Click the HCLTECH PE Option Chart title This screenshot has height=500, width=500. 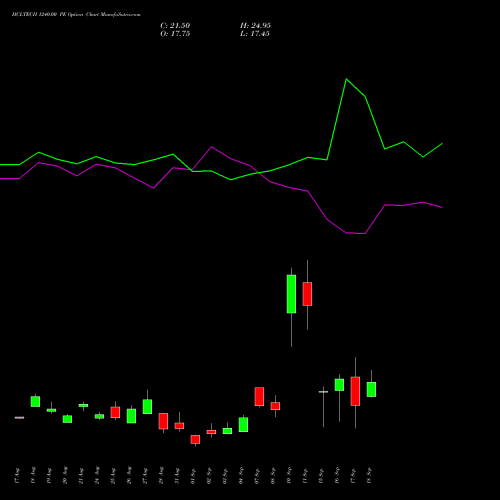(x=76, y=15)
